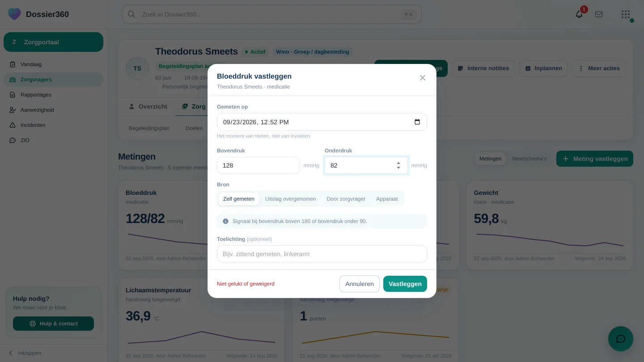Select Apparaat as source
Image resolution: width=644 pixels, height=362 pixels.
click(x=387, y=199)
